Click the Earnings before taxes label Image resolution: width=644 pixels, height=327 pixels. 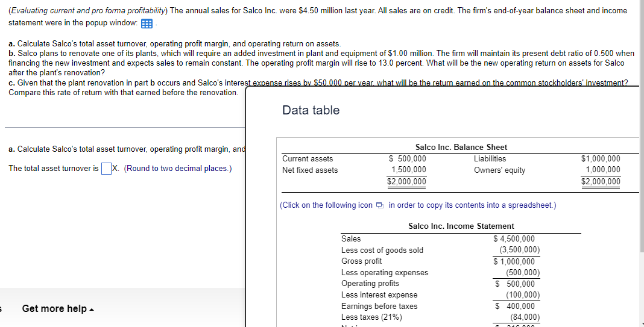point(379,306)
